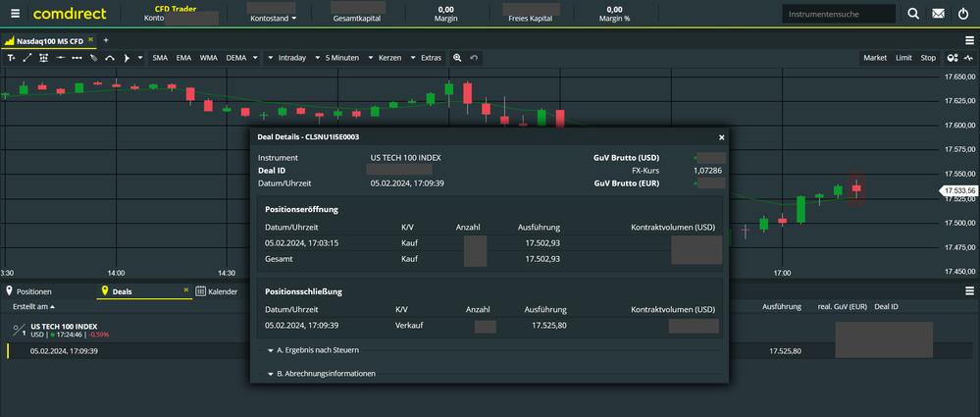Toggle the position markers icon beside Stop
This screenshot has height=417, width=980.
[953, 58]
